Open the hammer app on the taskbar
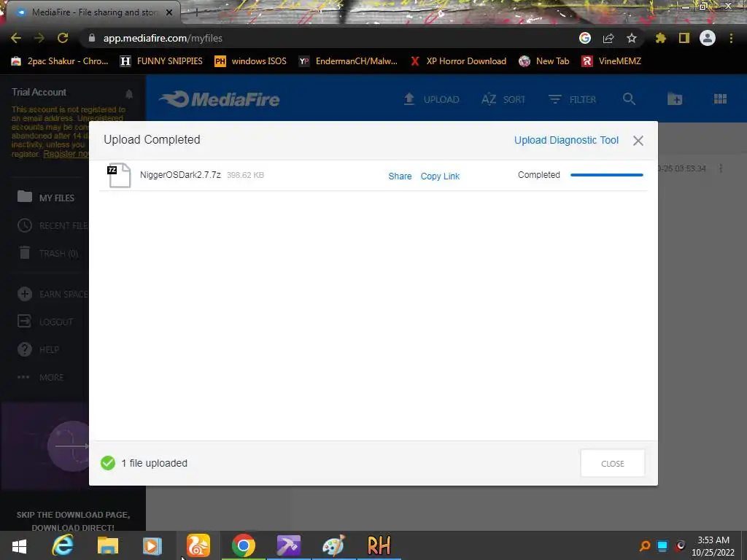 pyautogui.click(x=288, y=545)
